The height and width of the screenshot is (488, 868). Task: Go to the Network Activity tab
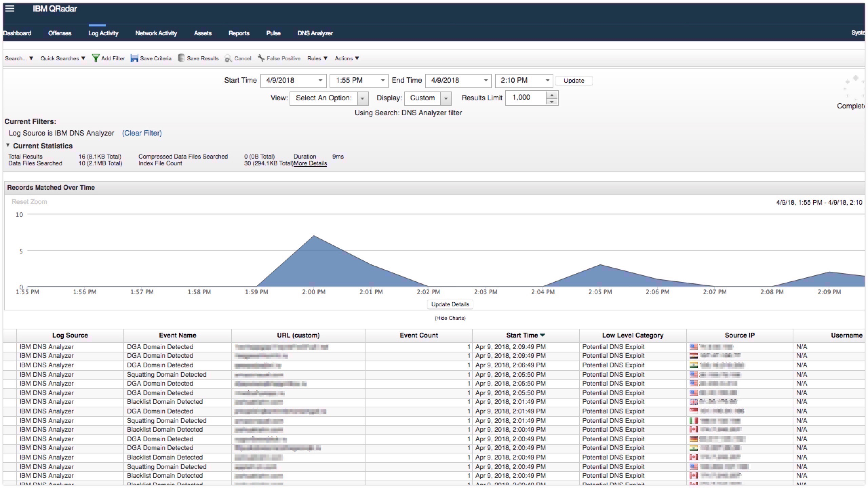156,33
